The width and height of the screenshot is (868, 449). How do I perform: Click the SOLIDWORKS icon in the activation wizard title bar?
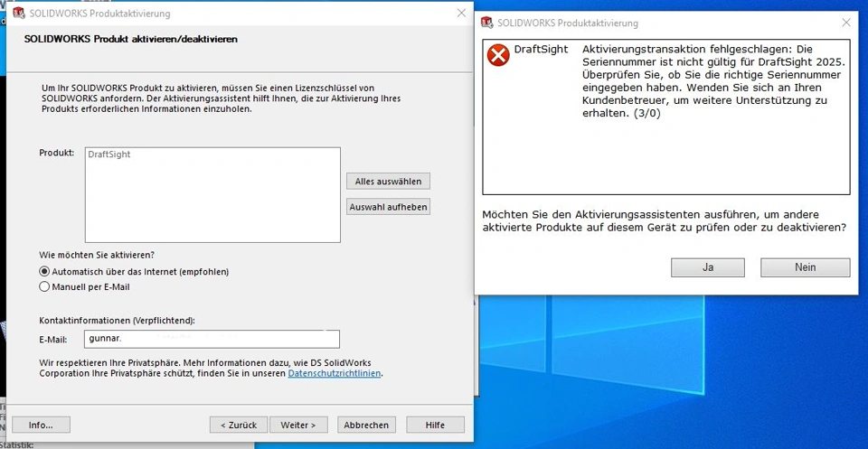[19, 13]
